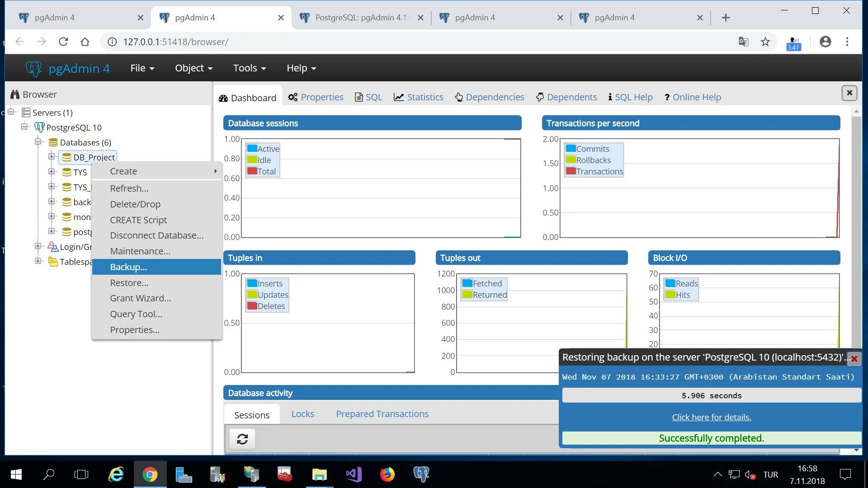
Task: Open the Locks tab
Action: (302, 414)
